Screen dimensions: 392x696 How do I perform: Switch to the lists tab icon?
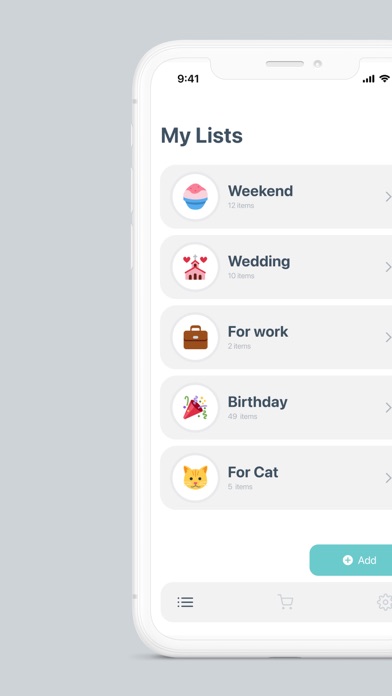[x=185, y=602]
